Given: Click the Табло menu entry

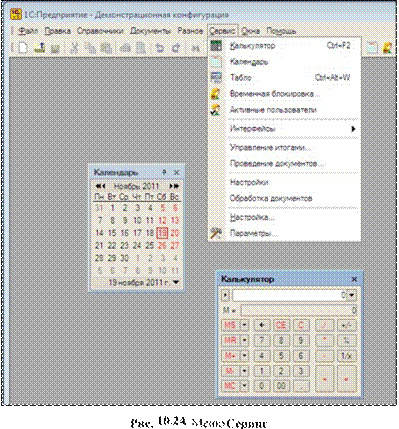Looking at the screenshot, I should click(241, 77).
